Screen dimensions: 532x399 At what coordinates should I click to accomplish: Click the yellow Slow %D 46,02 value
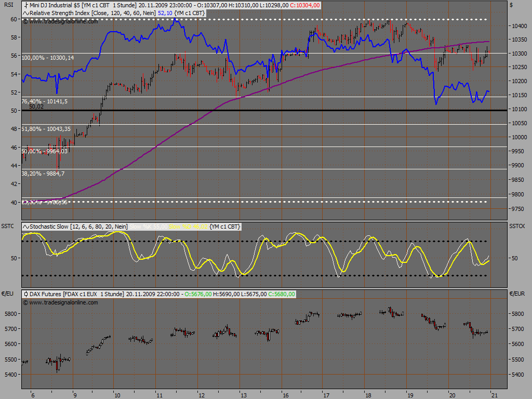(x=188, y=227)
